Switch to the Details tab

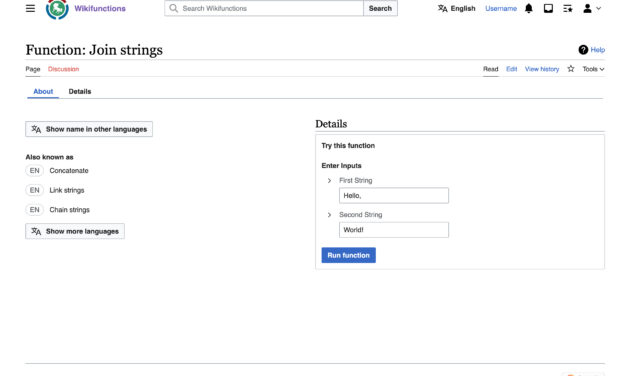coord(80,91)
